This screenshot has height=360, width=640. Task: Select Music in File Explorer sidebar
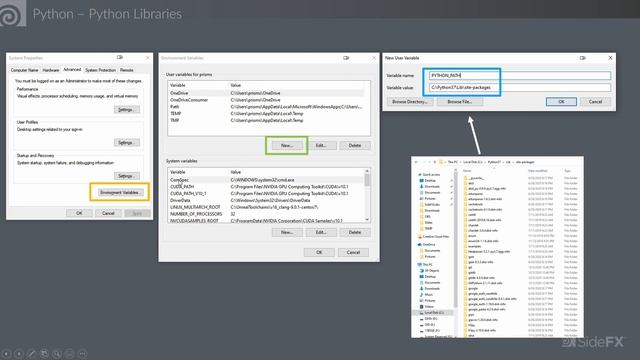pos(427,294)
